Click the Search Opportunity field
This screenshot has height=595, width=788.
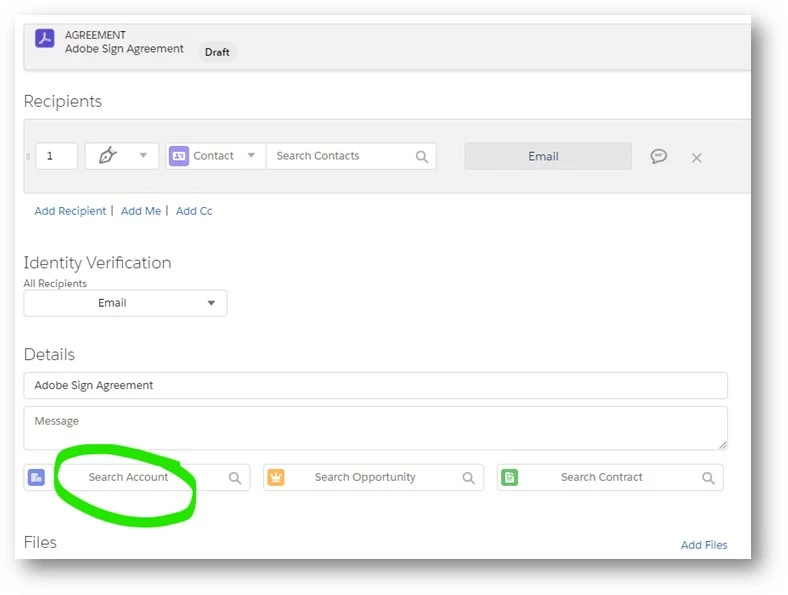point(373,477)
